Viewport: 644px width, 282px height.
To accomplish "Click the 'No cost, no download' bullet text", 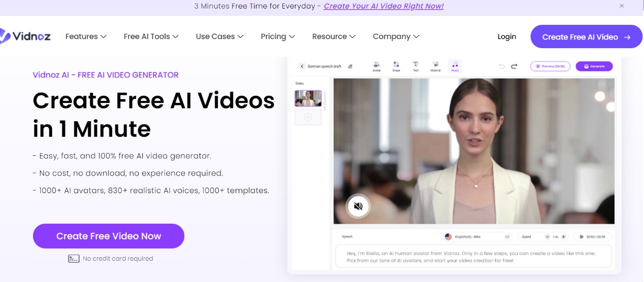I will pos(127,173).
